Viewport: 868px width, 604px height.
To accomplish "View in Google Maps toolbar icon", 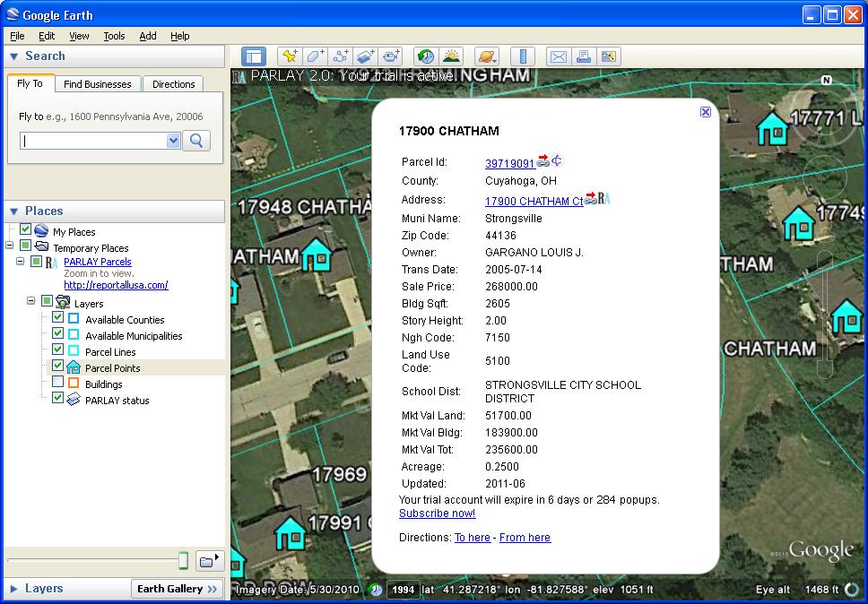I will coord(608,56).
